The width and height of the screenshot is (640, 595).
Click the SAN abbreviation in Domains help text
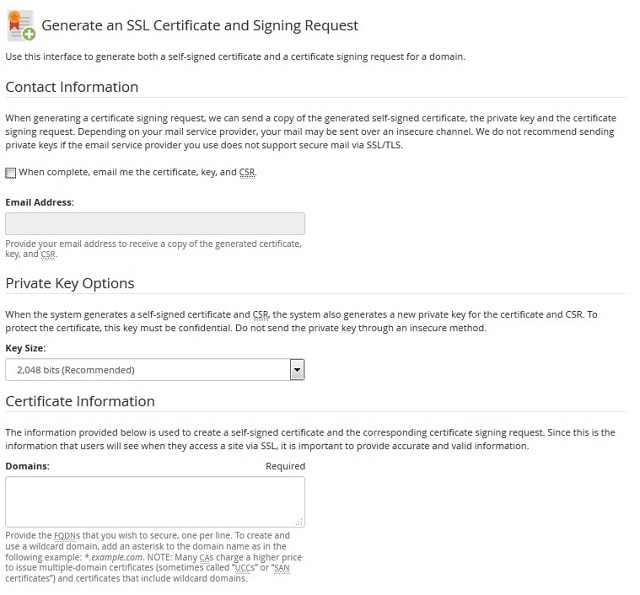tap(282, 568)
